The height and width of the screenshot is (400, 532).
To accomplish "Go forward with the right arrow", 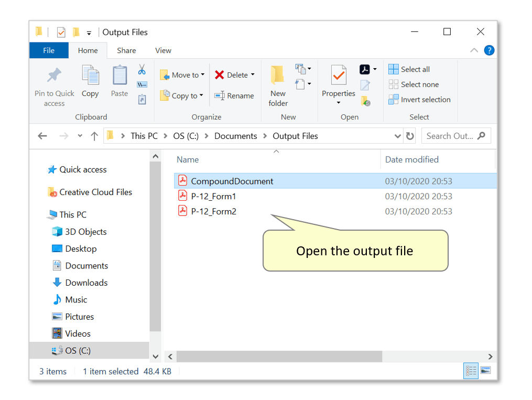I will (64, 136).
